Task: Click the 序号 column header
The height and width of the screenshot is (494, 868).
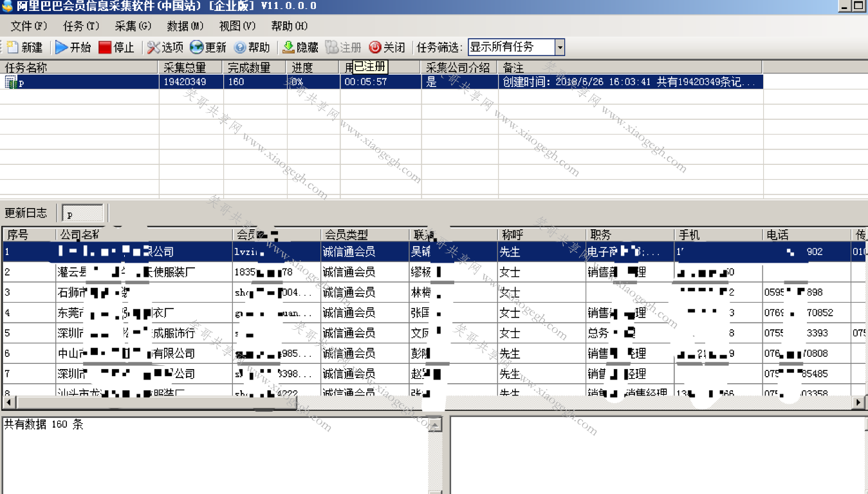Action: point(29,234)
